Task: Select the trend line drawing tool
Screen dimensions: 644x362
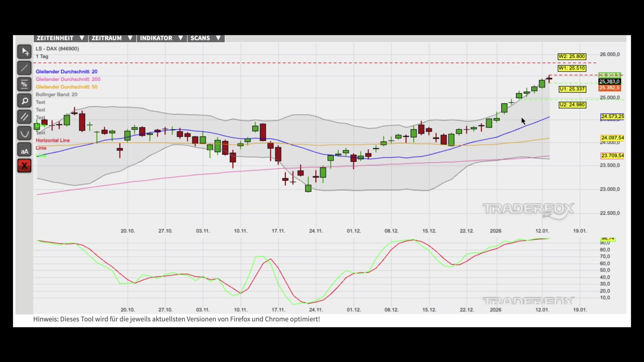Action: pyautogui.click(x=24, y=68)
